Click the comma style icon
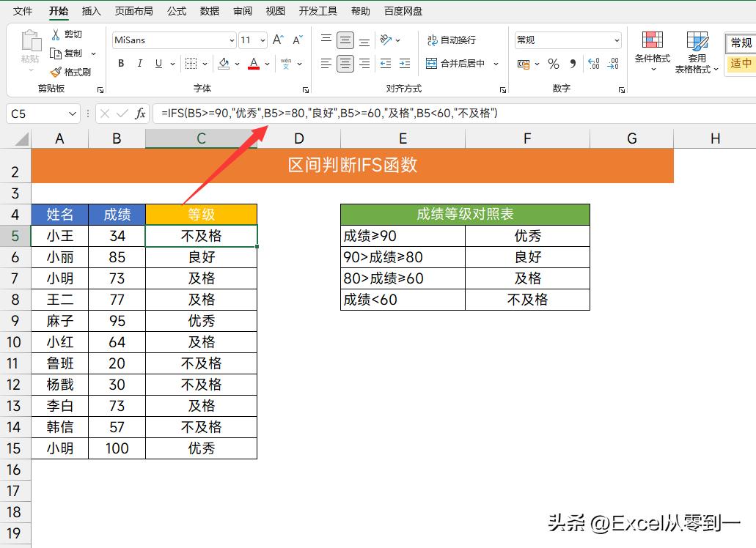This screenshot has height=548, width=756. [573, 64]
